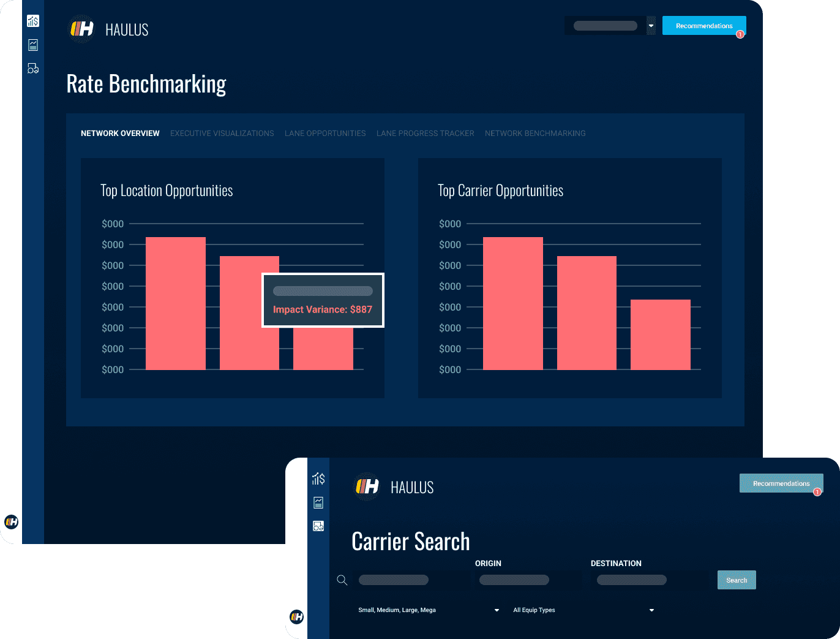Image resolution: width=840 pixels, height=639 pixels.
Task: Open truck carrier icon in Carrier Search sidebar
Action: click(x=318, y=526)
